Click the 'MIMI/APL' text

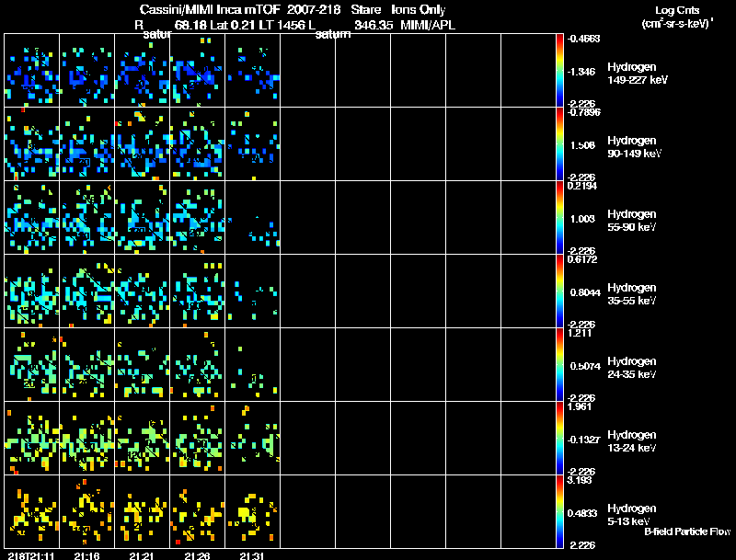(428, 26)
